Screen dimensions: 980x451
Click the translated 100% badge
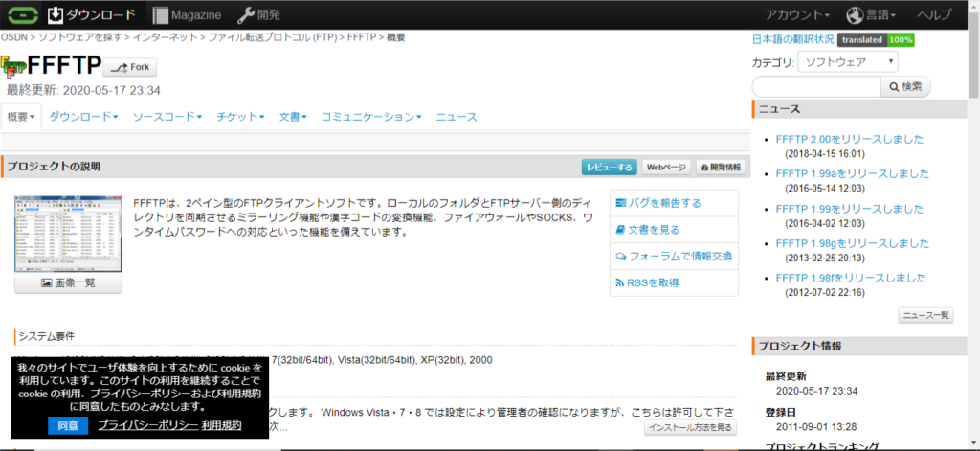coord(876,39)
